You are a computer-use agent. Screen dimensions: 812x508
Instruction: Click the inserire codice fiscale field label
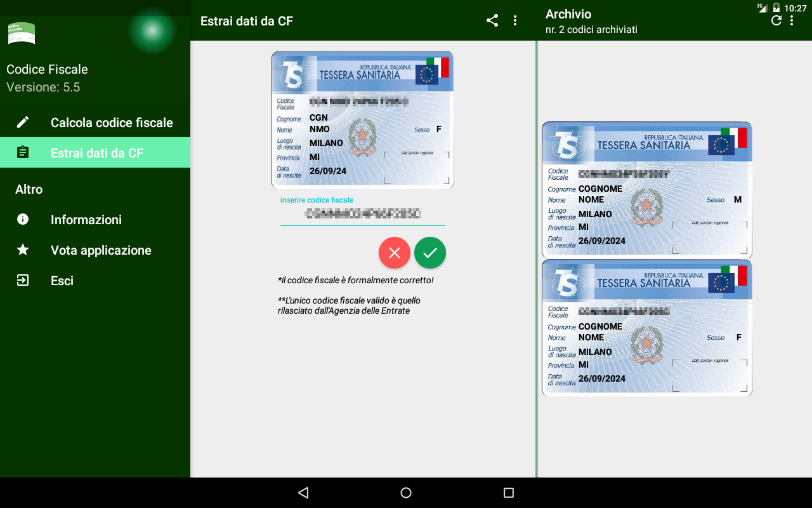317,200
